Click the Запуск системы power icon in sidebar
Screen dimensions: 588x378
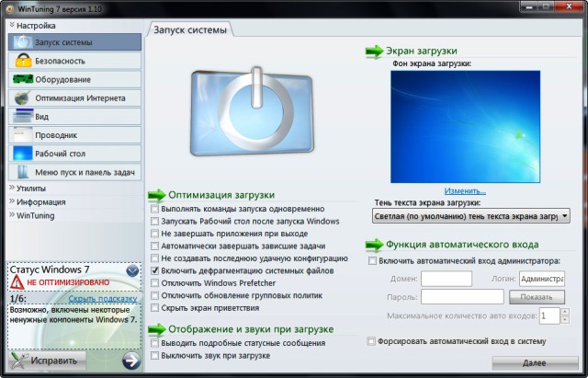coord(23,42)
